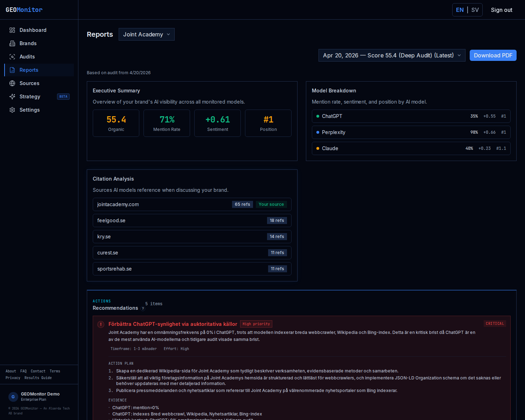Switch language to EN
Image resolution: width=525 pixels, height=420 pixels.
460,10
